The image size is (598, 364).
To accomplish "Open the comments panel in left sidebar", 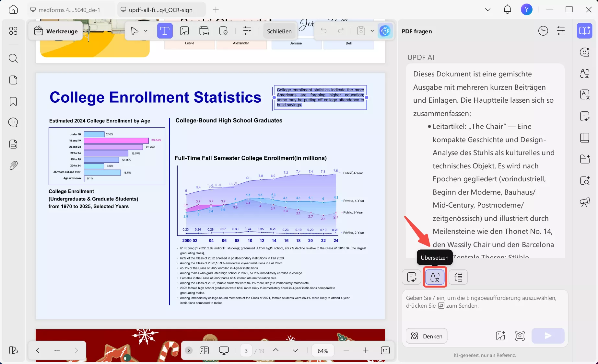I will pyautogui.click(x=13, y=122).
